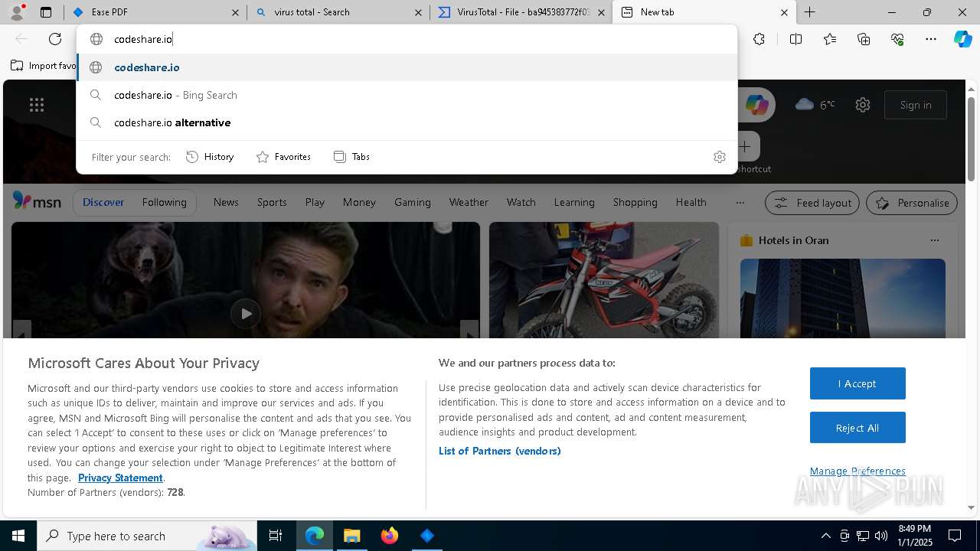Open Manage Preferences link
Screen dimensions: 980x551
[x=857, y=471]
